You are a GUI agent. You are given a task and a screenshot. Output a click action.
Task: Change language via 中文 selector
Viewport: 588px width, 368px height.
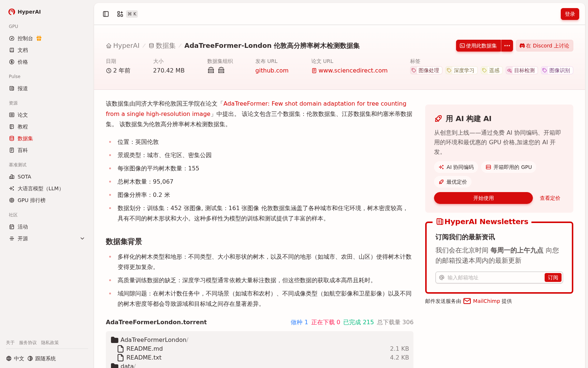pyautogui.click(x=15, y=358)
